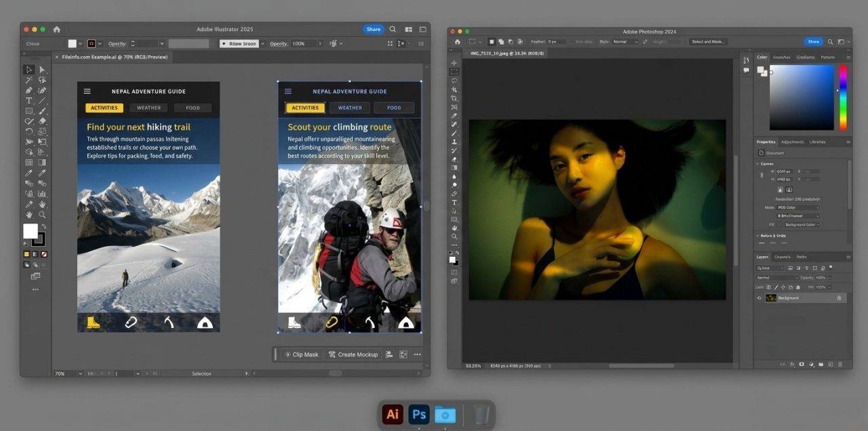The height and width of the screenshot is (431, 868).
Task: Switch to the Gradients tab
Action: (806, 58)
